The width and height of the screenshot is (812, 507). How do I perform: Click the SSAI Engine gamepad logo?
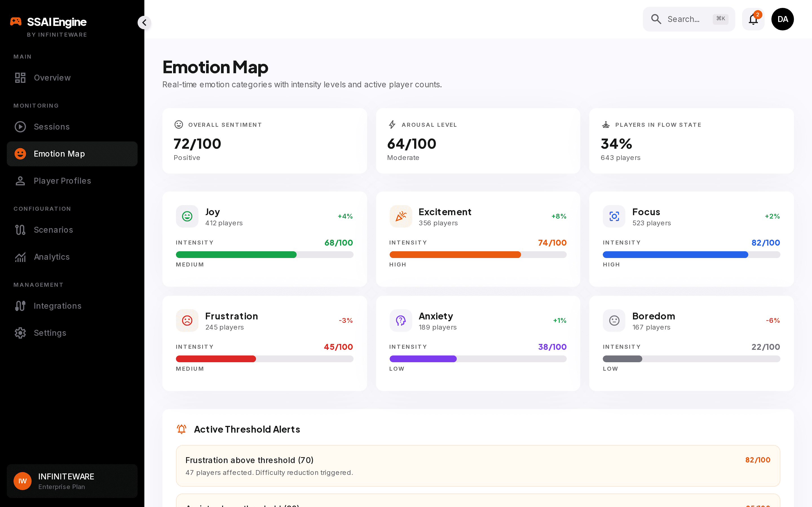[16, 22]
